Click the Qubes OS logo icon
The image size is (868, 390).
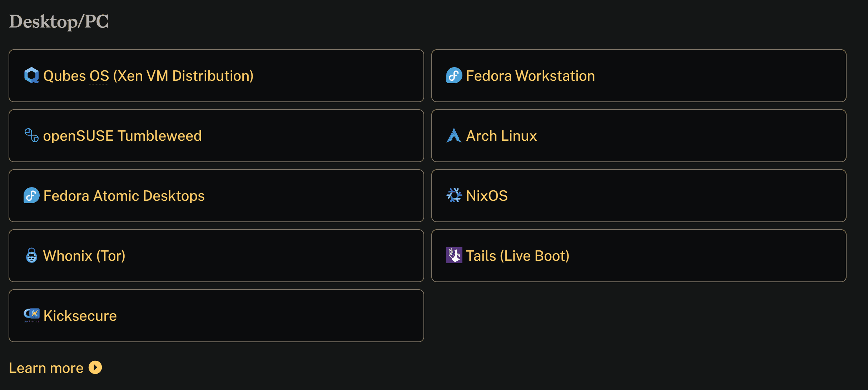coord(31,75)
